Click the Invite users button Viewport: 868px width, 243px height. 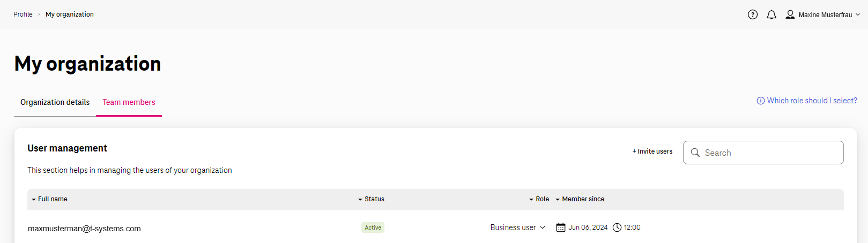point(652,151)
